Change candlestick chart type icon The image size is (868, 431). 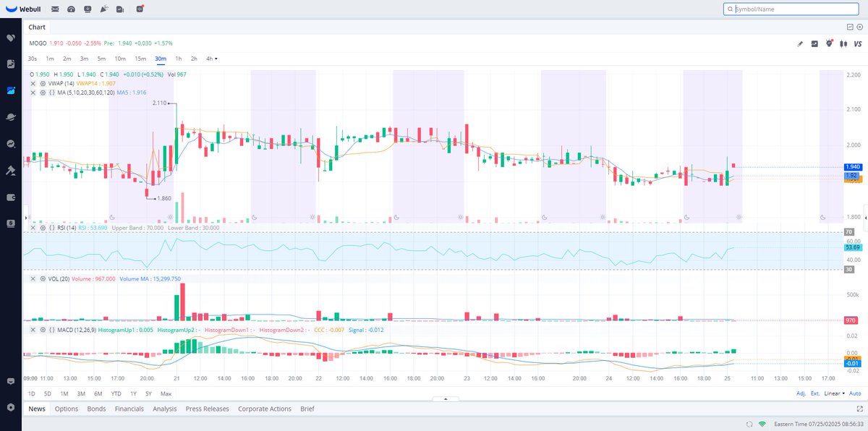[x=843, y=43]
